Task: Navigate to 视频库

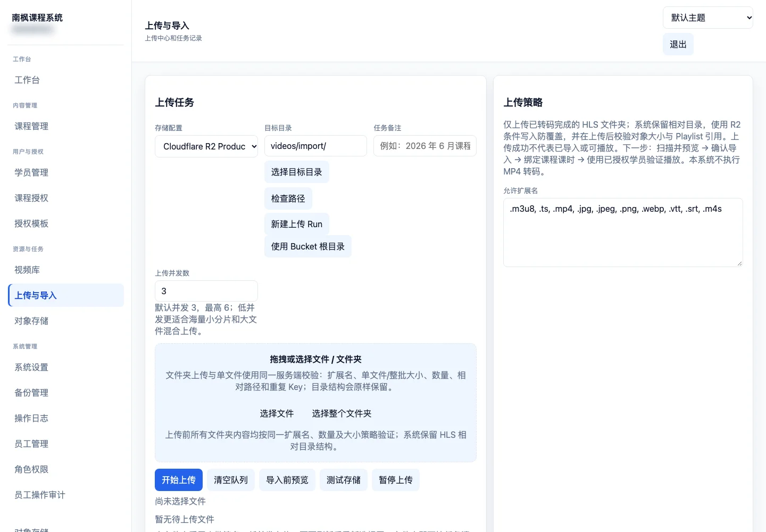Action: (66, 270)
